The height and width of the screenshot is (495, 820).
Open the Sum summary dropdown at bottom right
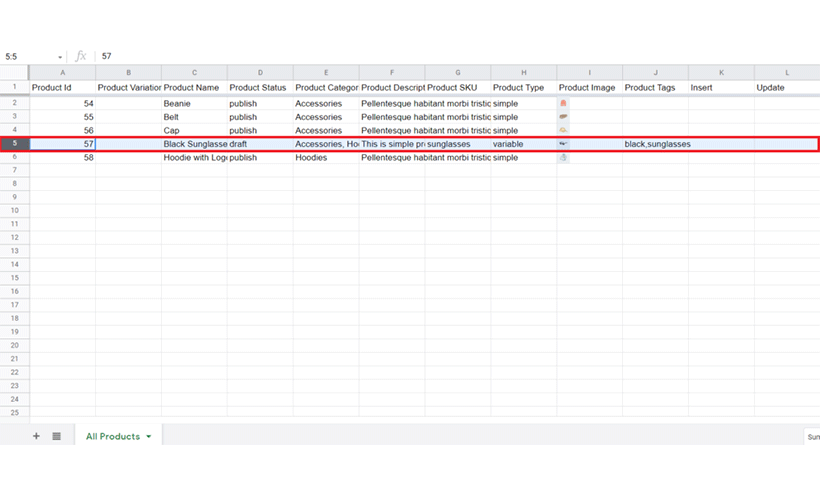812,437
